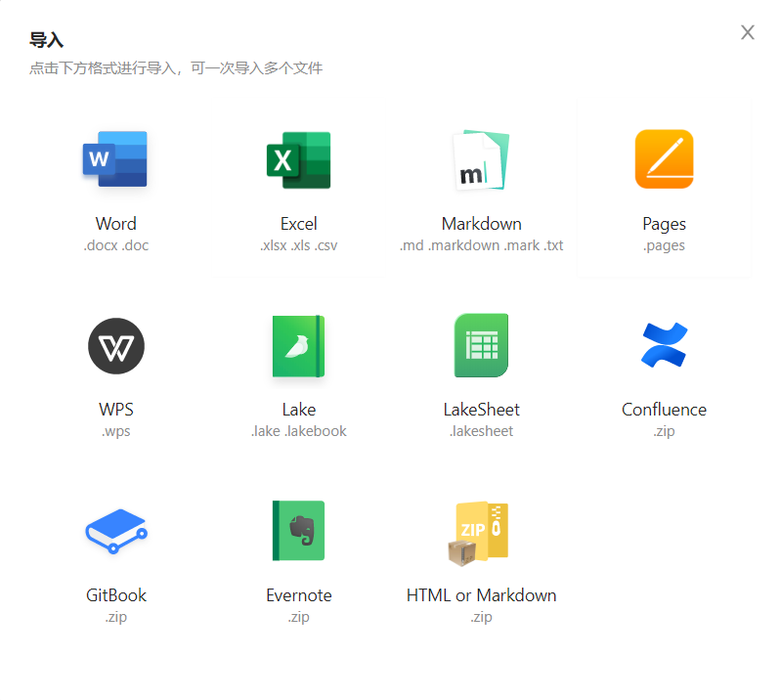The image size is (781, 700).
Task: Click the ".docx .doc" extension text
Action: [116, 245]
